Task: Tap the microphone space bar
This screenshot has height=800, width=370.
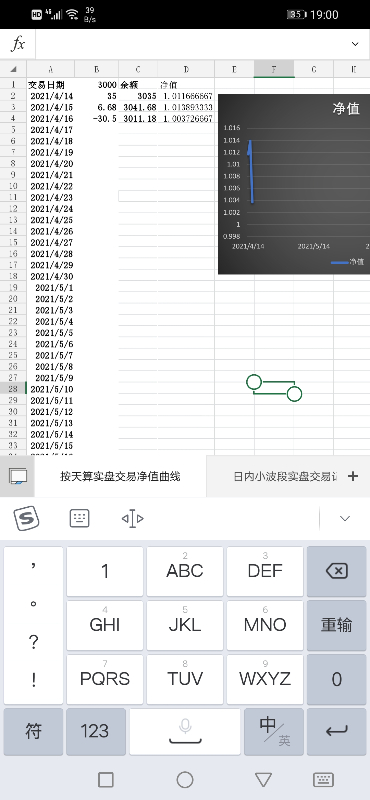Action: click(185, 732)
